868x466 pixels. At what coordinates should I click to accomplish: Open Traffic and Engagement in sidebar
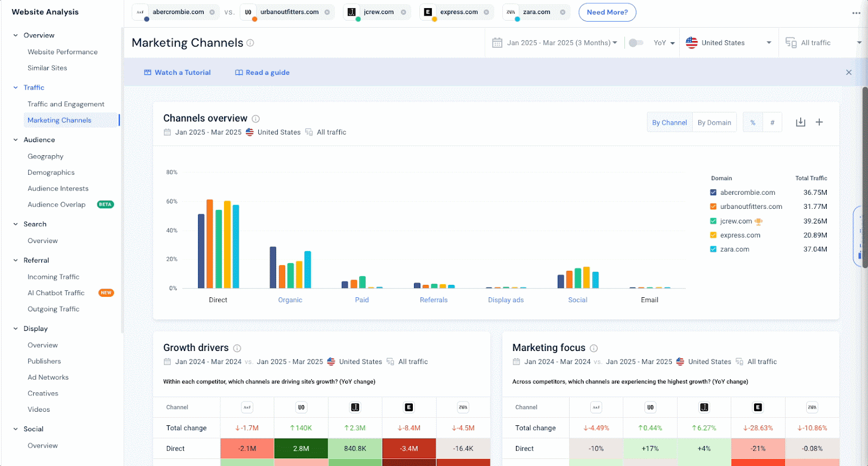click(x=66, y=104)
